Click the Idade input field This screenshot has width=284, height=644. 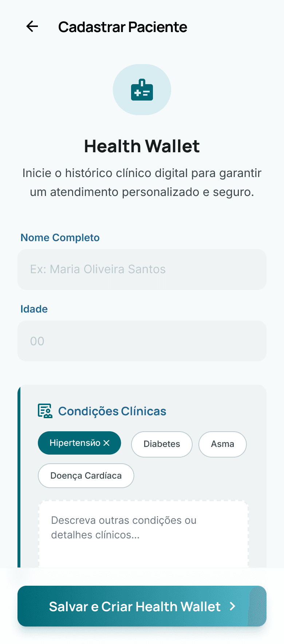142,341
